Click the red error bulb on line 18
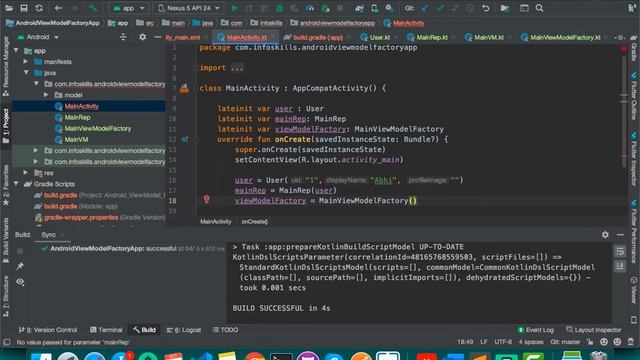 pos(207,199)
